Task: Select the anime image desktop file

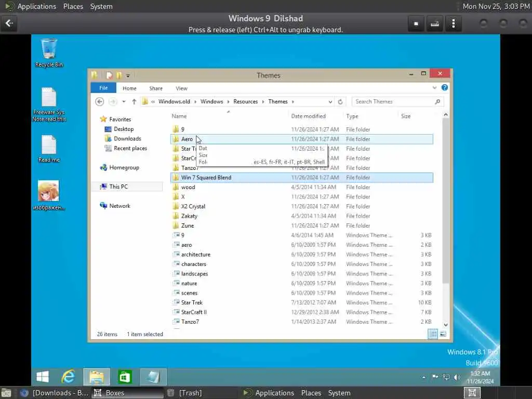Action: point(48,195)
